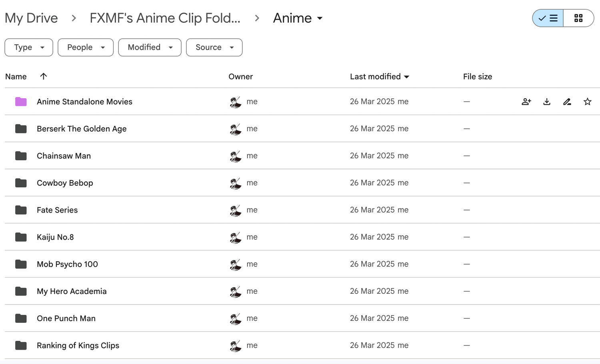Sort by the Name column header
Image resolution: width=600 pixels, height=364 pixels.
[16, 77]
